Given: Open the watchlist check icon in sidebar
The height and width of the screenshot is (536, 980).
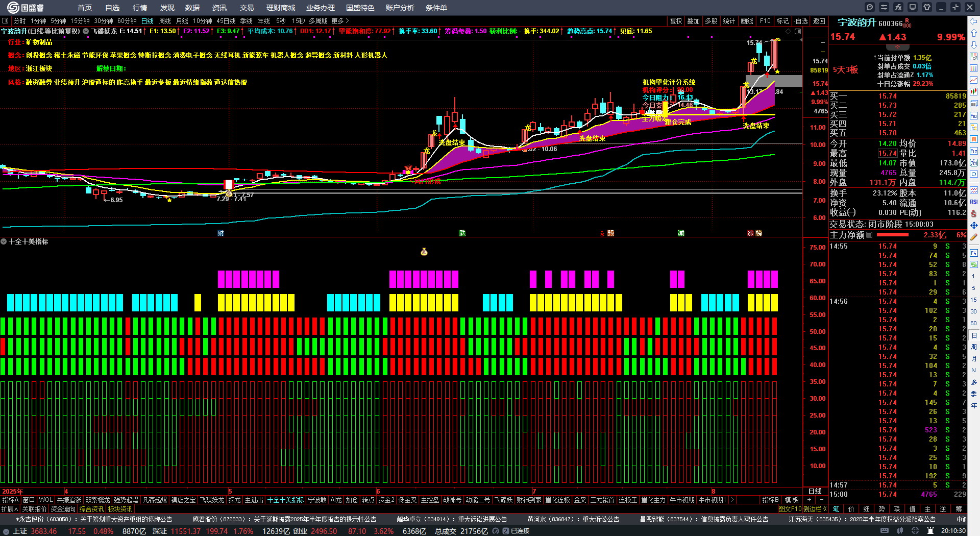Looking at the screenshot, I should [x=974, y=57].
